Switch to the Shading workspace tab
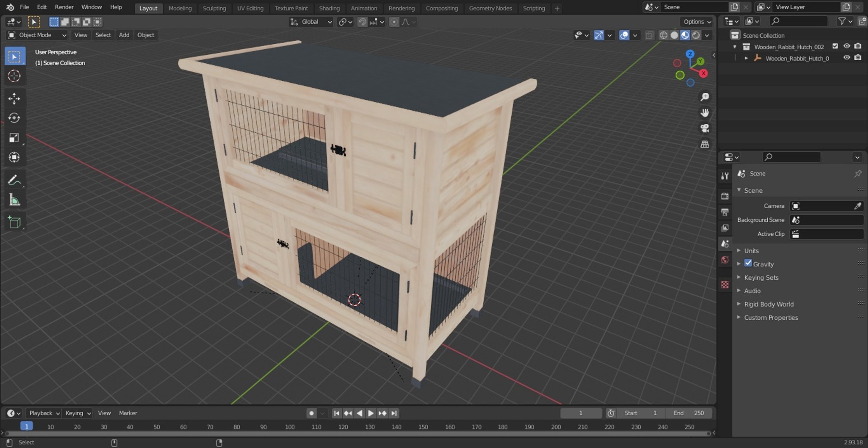The width and height of the screenshot is (868, 448). tap(329, 8)
